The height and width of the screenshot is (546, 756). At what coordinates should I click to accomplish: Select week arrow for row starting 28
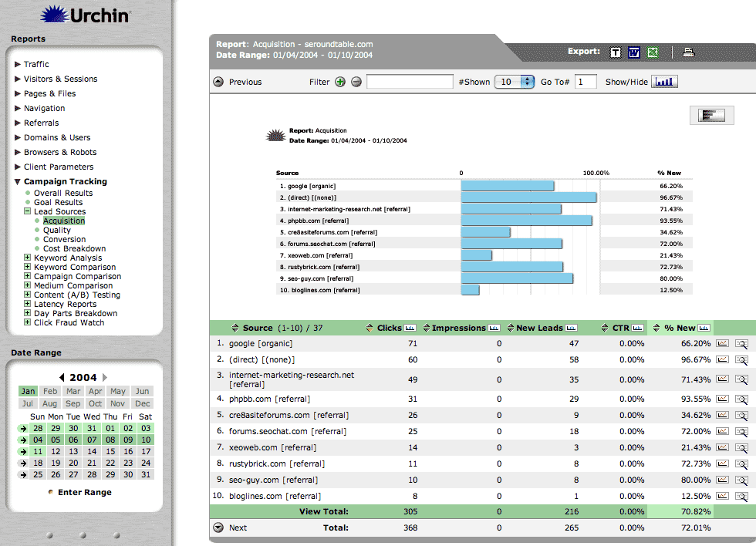(22, 429)
